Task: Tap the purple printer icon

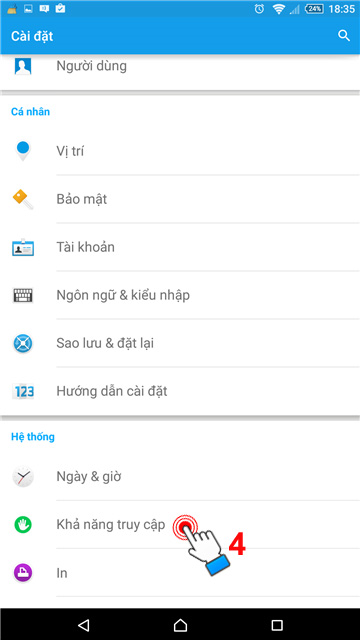Action: coord(23,573)
